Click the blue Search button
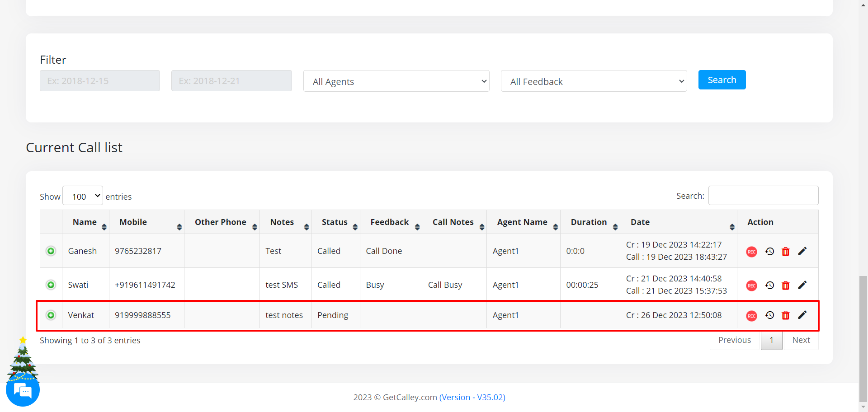The height and width of the screenshot is (412, 868). (x=722, y=80)
